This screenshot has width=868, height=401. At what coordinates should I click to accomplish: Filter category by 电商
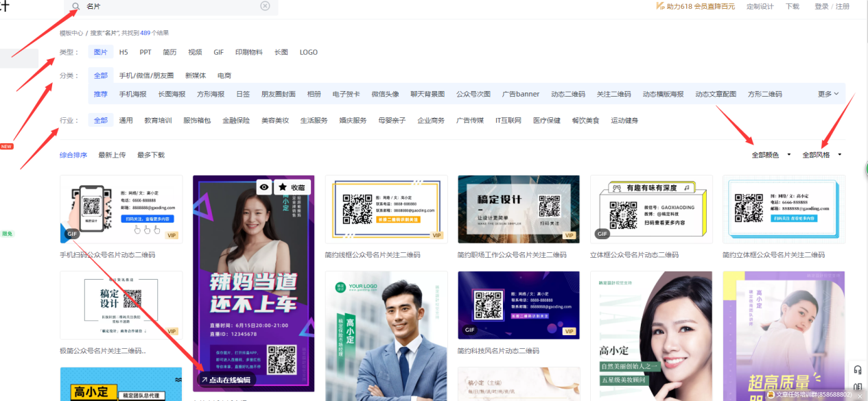pos(224,75)
